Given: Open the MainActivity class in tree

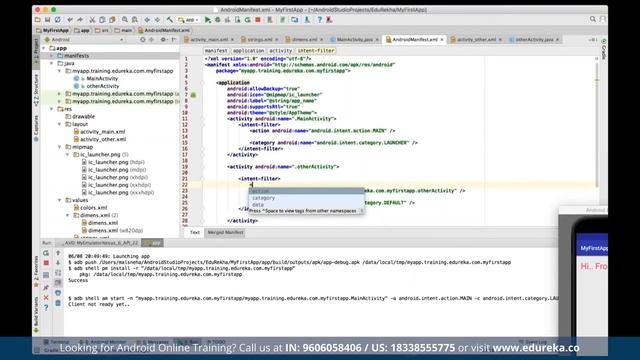Looking at the screenshot, I should pos(102,78).
